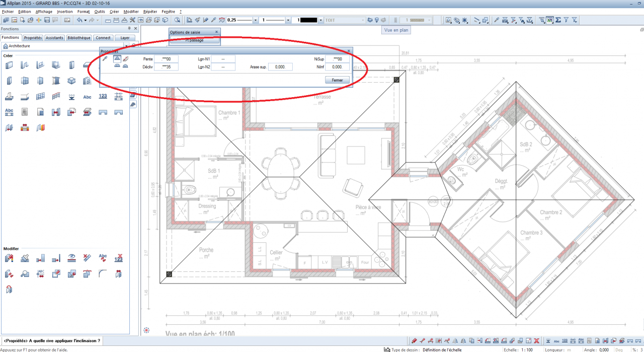644x352 pixels.
Task: Click the Arase sup. value field
Action: pyautogui.click(x=280, y=66)
